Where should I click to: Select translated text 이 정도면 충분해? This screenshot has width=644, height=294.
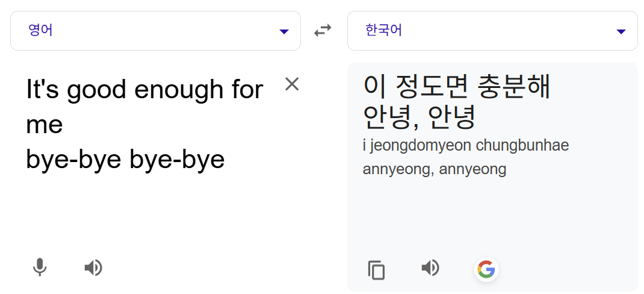pos(457,87)
